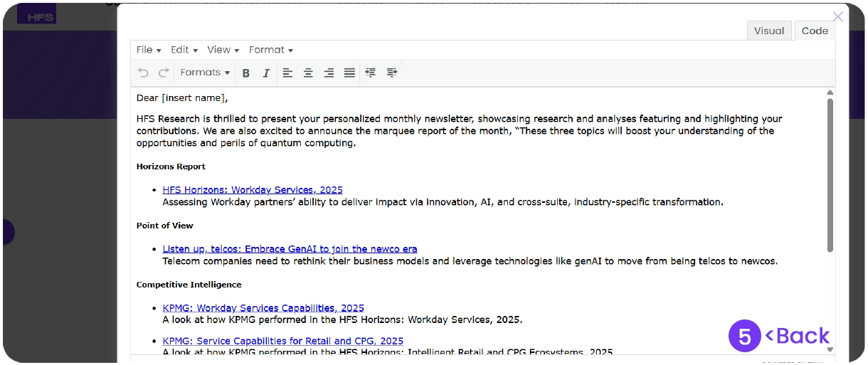This screenshot has width=868, height=365.
Task: Open KPMG: Service Capabilities for Retail and CPG link
Action: pos(282,341)
